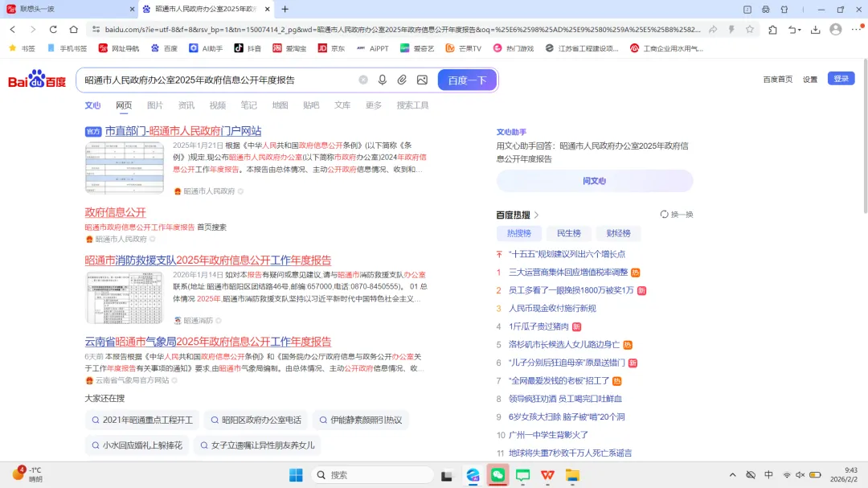Refresh hot searches with 换一换

tap(677, 215)
